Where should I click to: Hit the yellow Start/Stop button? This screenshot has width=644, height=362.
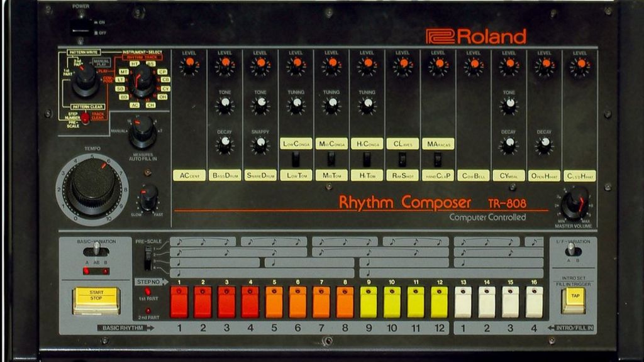click(x=96, y=300)
